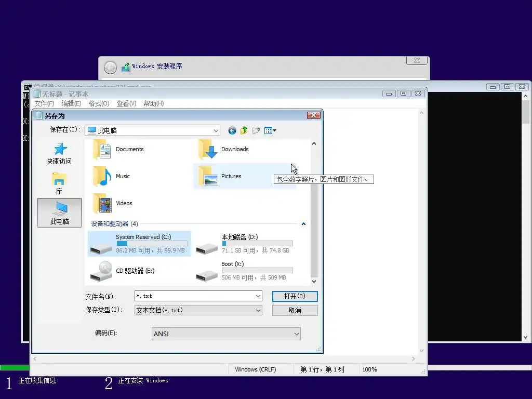The width and height of the screenshot is (532, 399).
Task: Select Boot (X:) drive icon
Action: (x=207, y=275)
